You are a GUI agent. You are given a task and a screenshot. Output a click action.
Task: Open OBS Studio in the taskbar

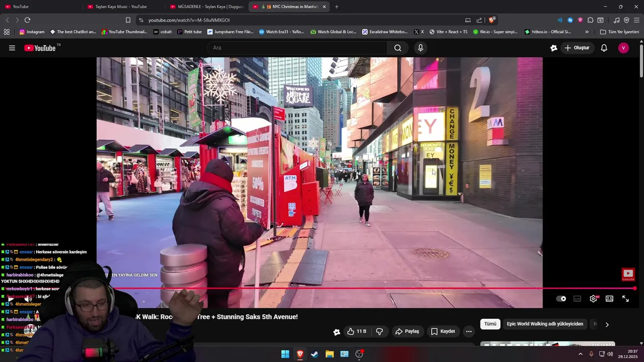point(359,354)
